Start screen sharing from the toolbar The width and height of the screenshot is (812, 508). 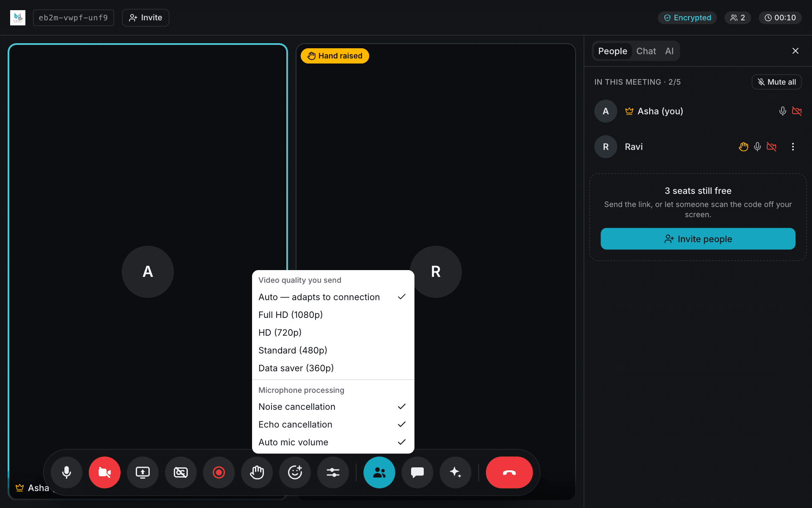point(143,472)
